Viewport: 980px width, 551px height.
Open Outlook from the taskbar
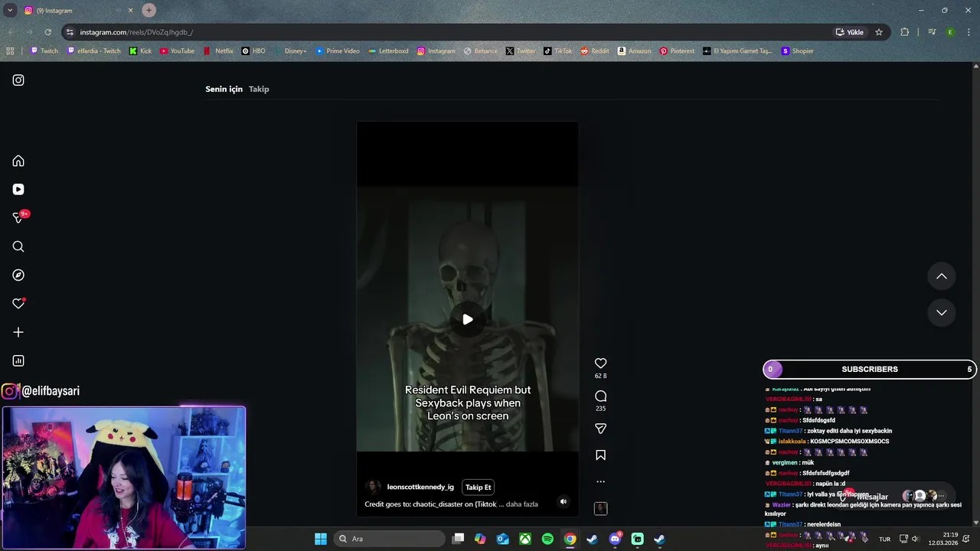[x=503, y=539]
